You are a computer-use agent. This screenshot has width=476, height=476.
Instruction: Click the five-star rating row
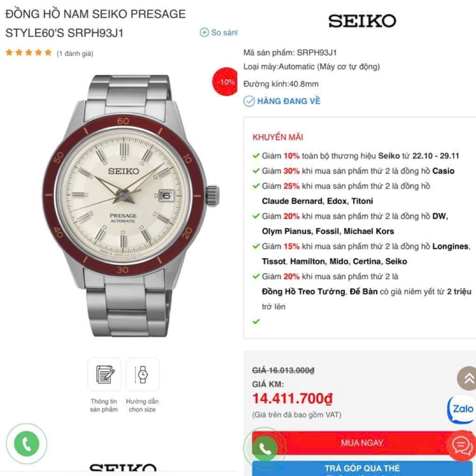tap(29, 53)
